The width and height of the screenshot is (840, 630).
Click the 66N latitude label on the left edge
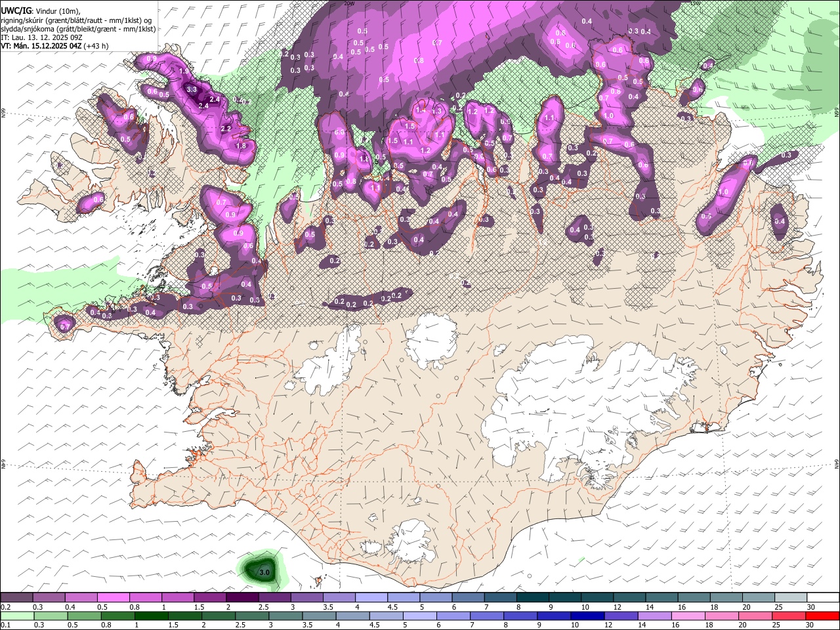click(x=3, y=113)
